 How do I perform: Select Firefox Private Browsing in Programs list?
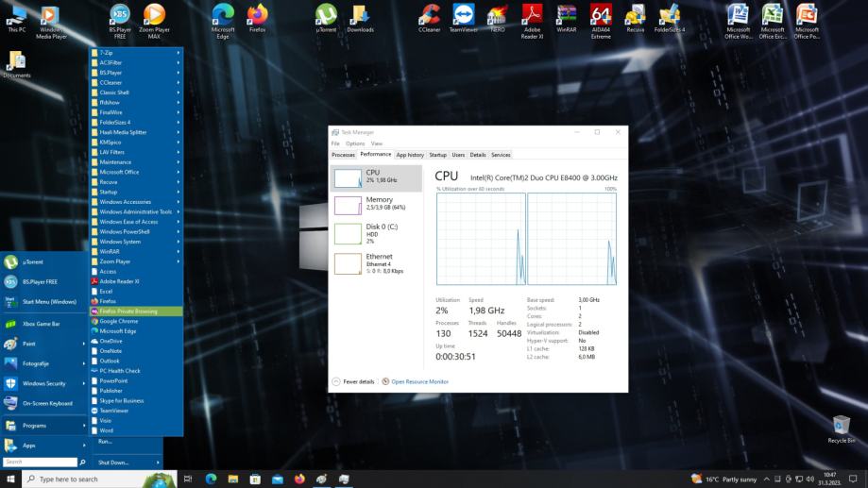pos(128,311)
